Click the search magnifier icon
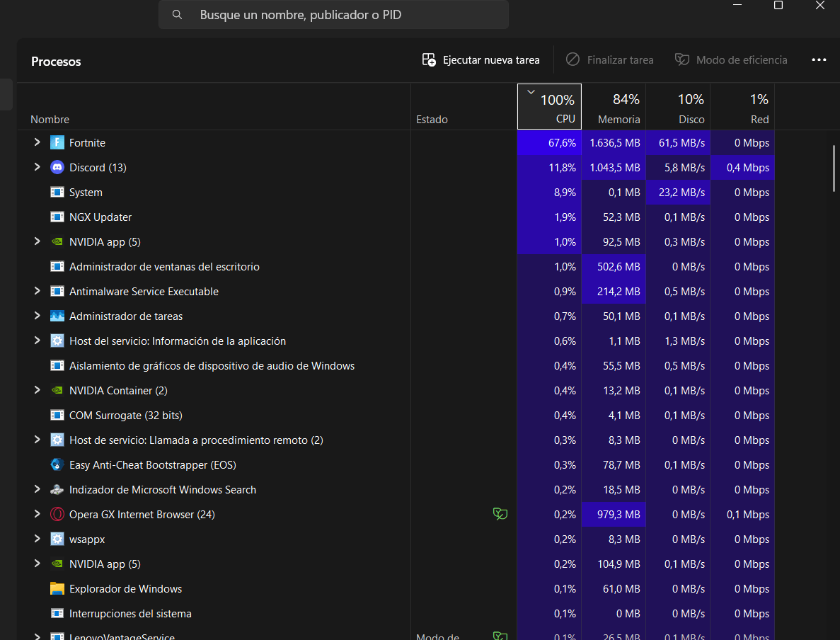The width and height of the screenshot is (840, 640). coord(177,14)
